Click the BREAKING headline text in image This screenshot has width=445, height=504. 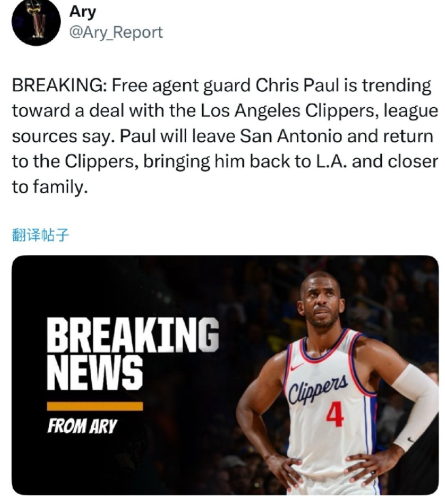133,335
